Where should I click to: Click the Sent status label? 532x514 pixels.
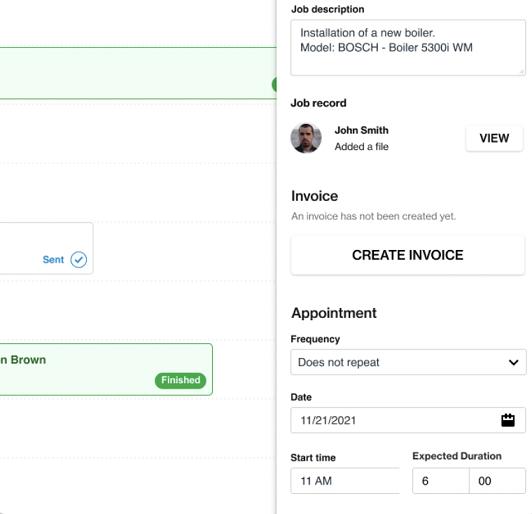click(53, 260)
